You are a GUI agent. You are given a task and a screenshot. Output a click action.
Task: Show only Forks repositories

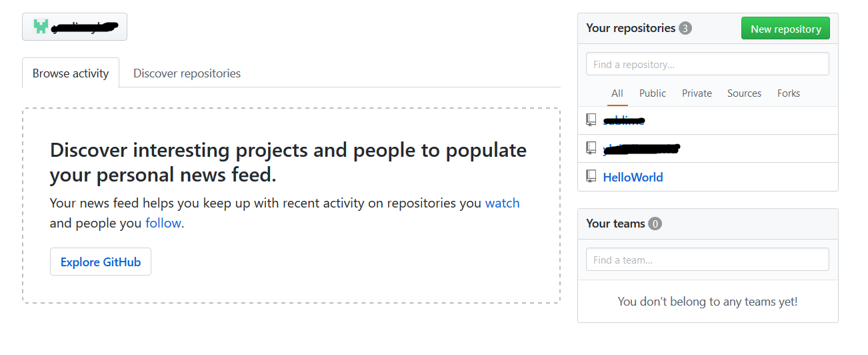click(x=789, y=93)
